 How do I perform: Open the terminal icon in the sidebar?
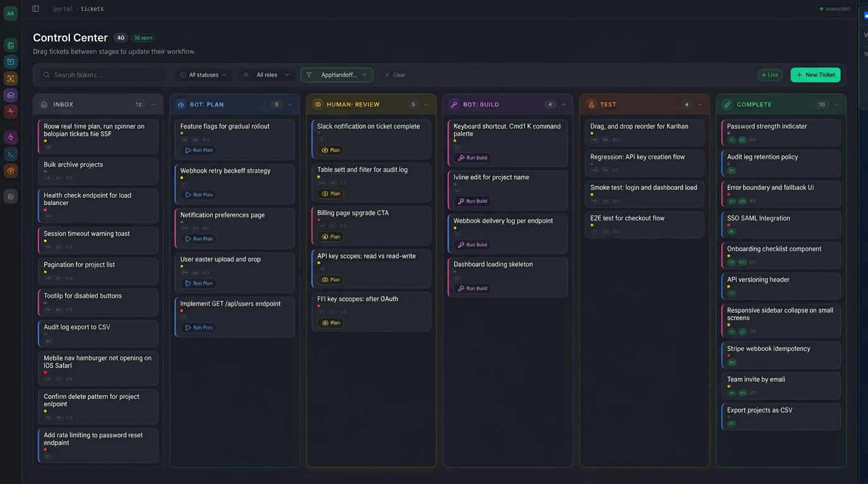(11, 154)
